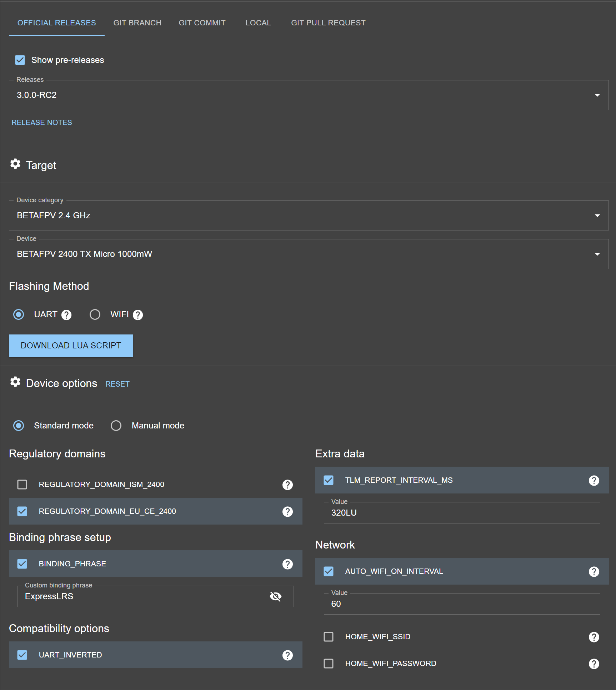The image size is (616, 690).
Task: Uncheck Show pre-releases
Action: 20,60
